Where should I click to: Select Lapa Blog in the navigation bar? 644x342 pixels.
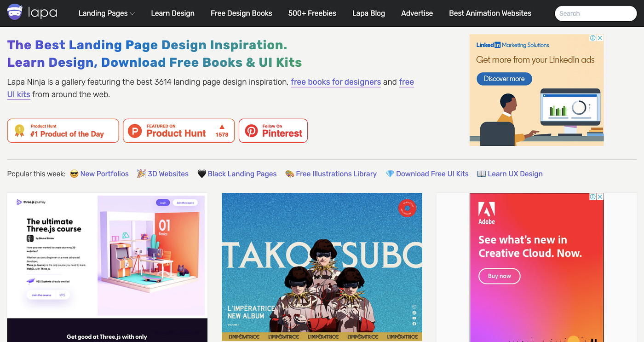point(368,13)
